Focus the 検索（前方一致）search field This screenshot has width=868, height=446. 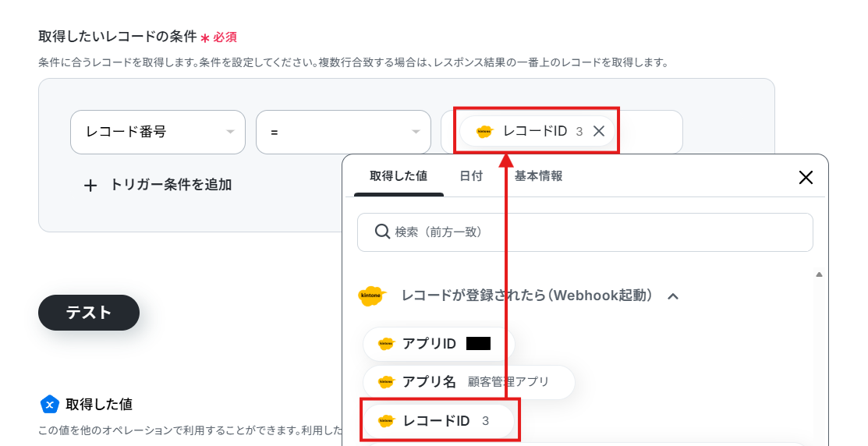(x=585, y=232)
